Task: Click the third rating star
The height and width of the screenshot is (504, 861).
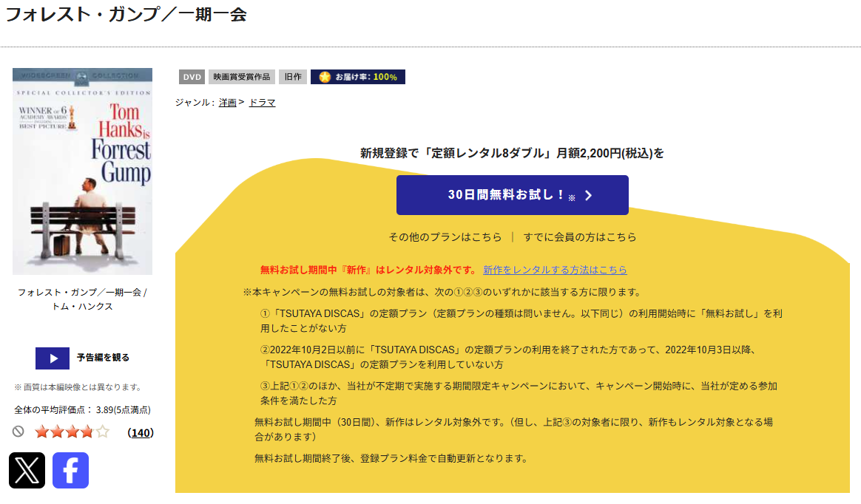Action: tap(72, 432)
